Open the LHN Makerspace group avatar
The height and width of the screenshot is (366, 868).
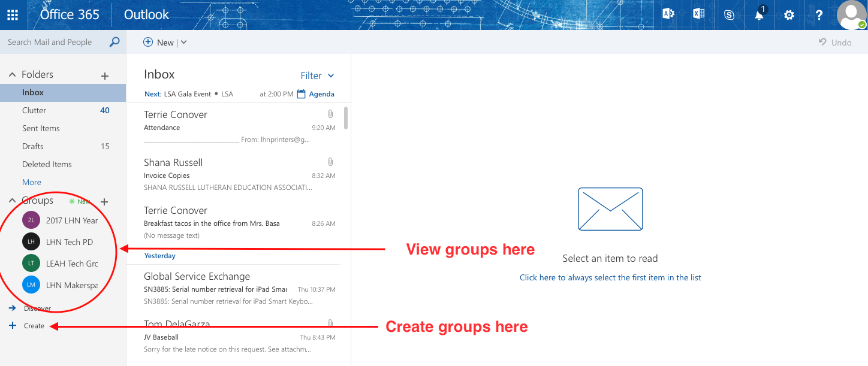(31, 285)
